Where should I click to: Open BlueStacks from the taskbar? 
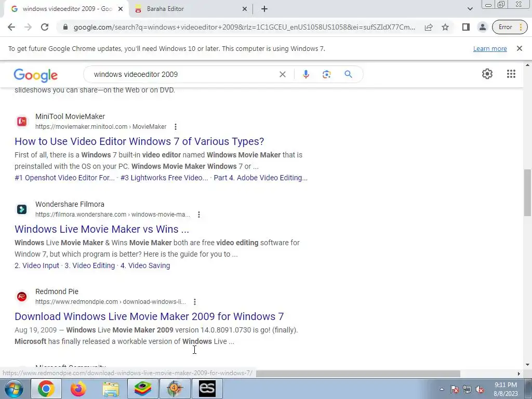142,389
